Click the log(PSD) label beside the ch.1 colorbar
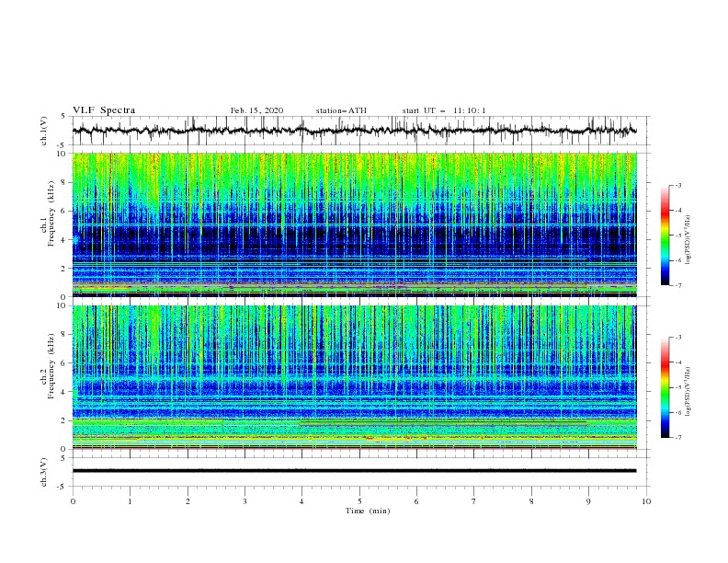 (688, 240)
